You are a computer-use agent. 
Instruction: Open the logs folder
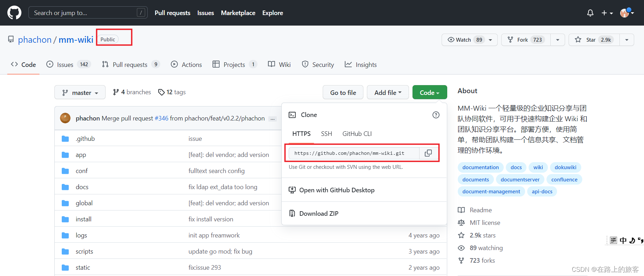click(x=81, y=235)
